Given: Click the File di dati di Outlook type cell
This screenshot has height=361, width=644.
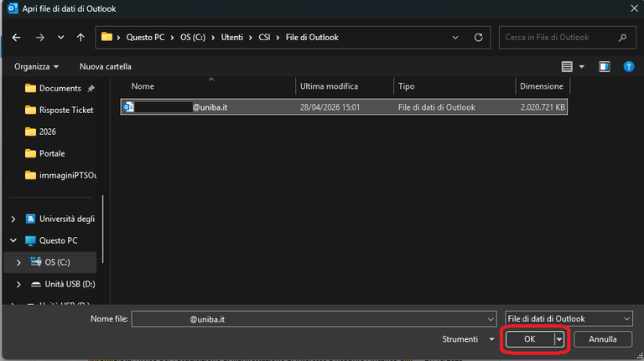Looking at the screenshot, I should [437, 107].
